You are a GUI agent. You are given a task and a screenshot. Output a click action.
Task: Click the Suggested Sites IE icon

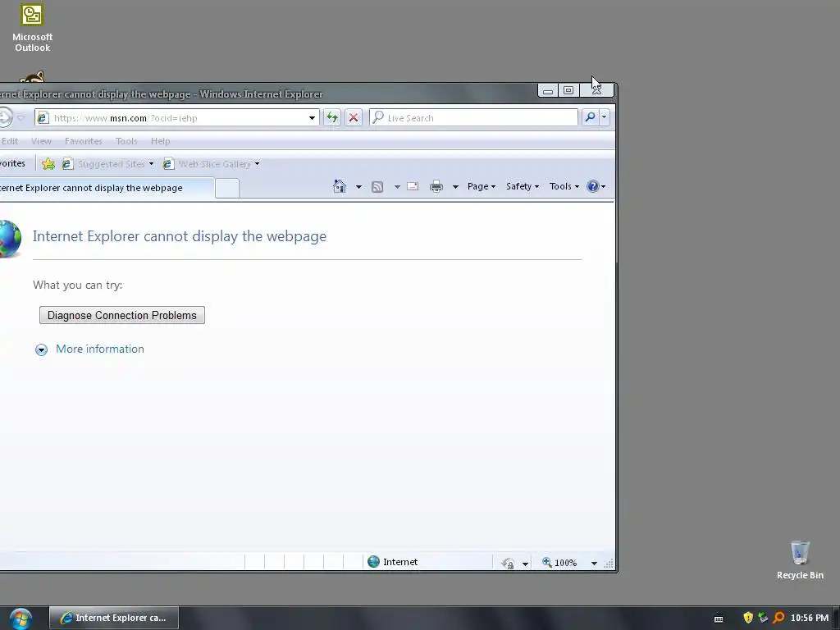point(67,164)
